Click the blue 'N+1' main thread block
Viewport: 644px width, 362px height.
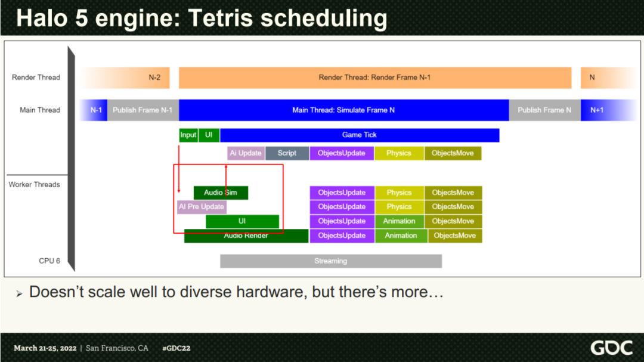pyautogui.click(x=609, y=110)
